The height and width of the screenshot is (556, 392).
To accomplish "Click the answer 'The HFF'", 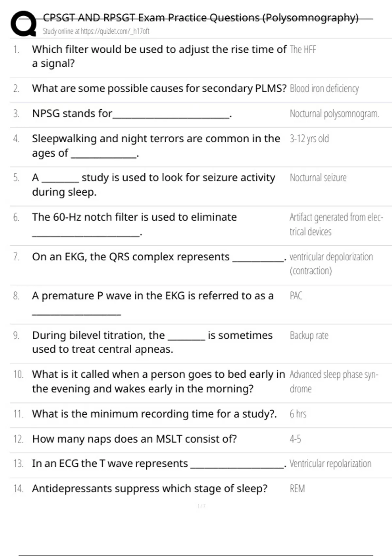I will [303, 49].
